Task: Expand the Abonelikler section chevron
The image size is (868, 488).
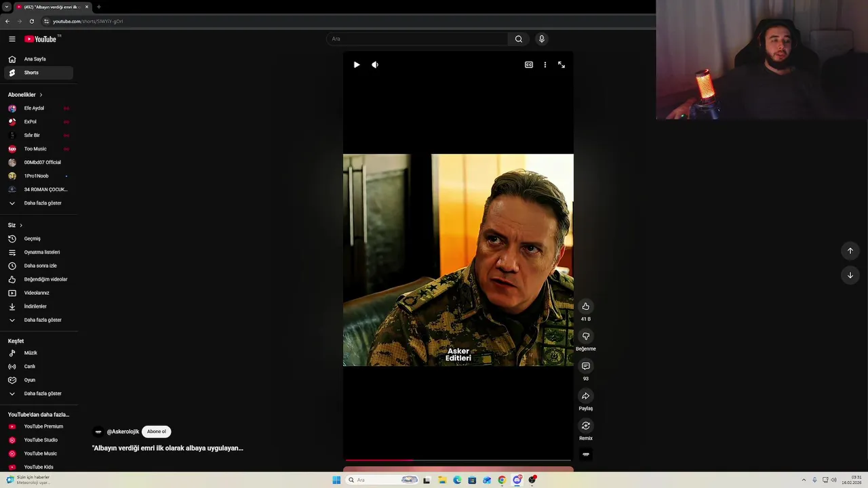Action: pos(41,95)
